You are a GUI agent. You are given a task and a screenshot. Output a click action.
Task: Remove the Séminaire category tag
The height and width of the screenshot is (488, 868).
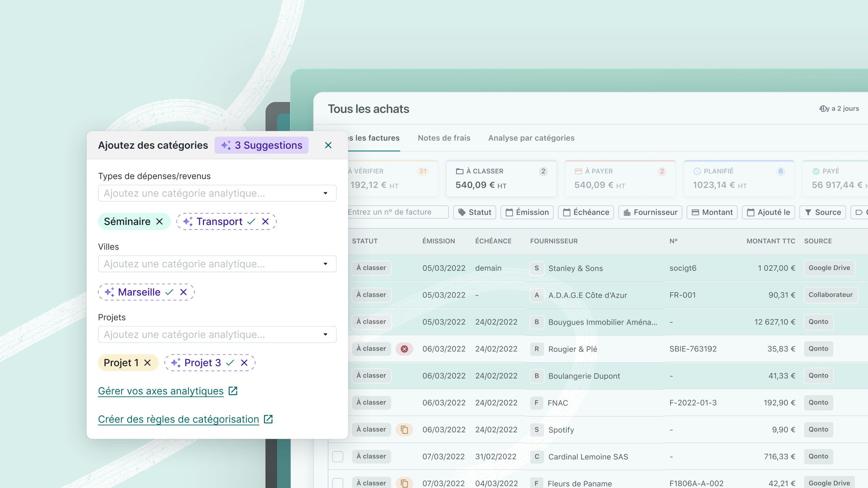[159, 222]
